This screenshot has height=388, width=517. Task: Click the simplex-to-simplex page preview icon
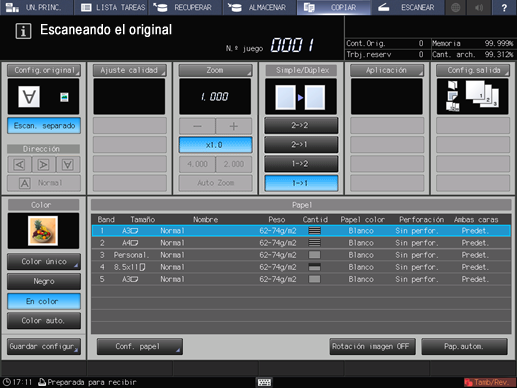(300, 97)
